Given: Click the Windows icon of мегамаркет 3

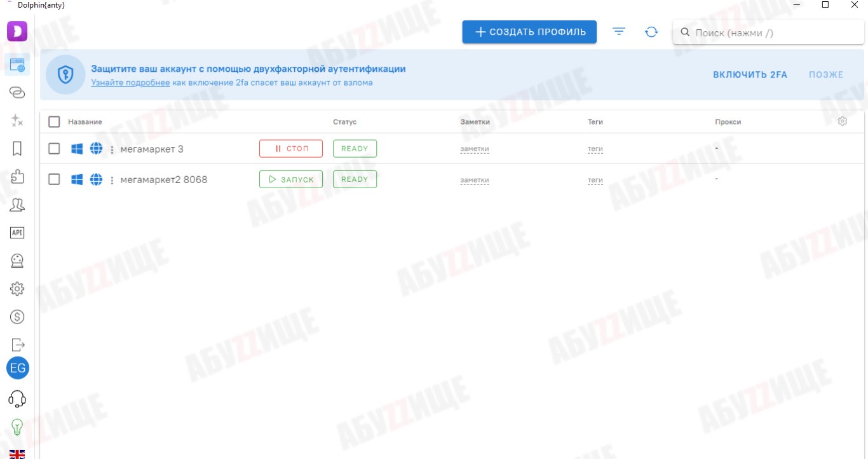Looking at the screenshot, I should pyautogui.click(x=77, y=149).
